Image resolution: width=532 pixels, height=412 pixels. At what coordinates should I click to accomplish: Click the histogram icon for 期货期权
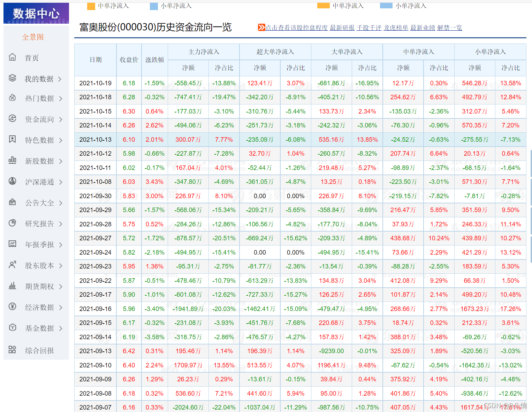[x=13, y=286]
